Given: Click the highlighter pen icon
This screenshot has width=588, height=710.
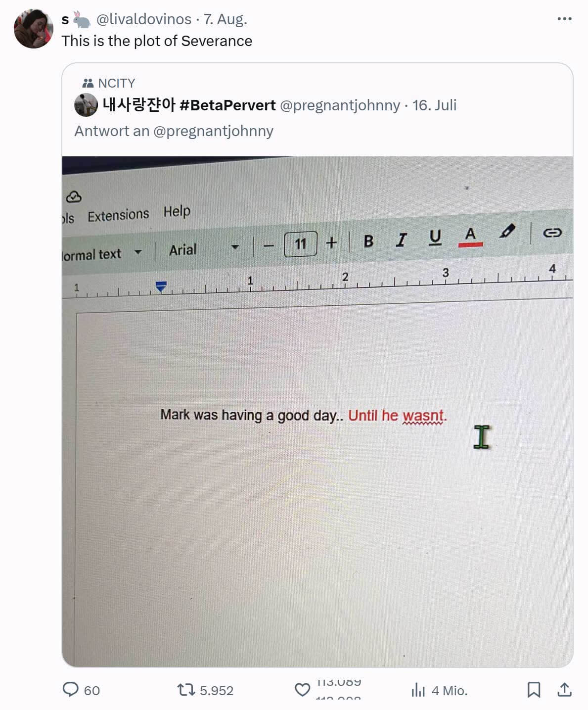Looking at the screenshot, I should [x=507, y=231].
